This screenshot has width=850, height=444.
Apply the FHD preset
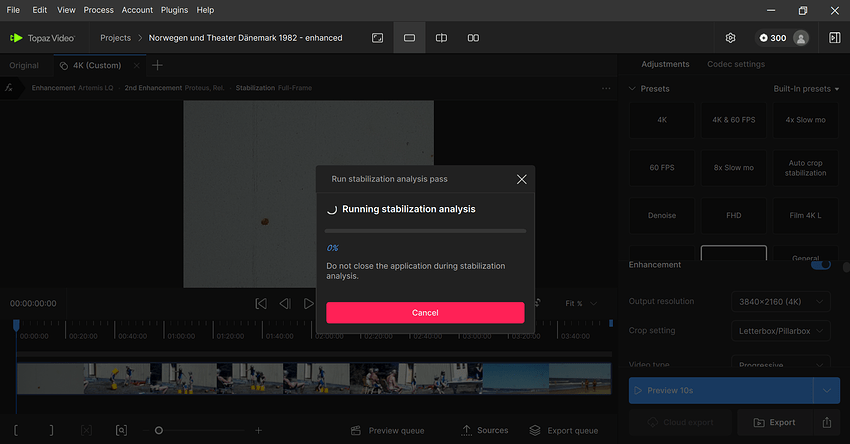click(733, 215)
